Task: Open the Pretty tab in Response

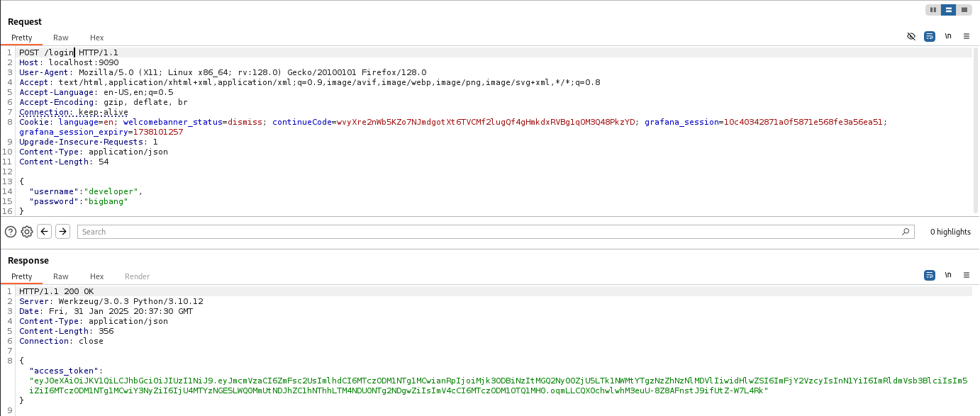Action: tap(22, 276)
